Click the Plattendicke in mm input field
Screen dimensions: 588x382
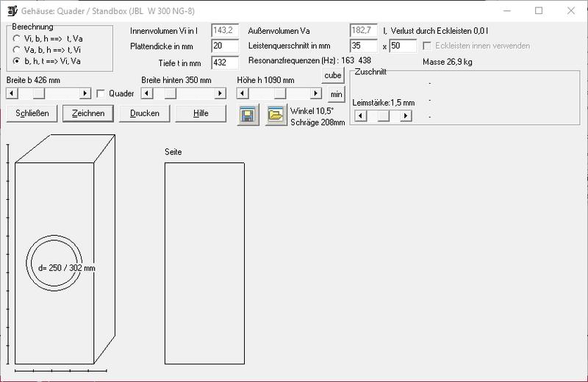224,46
